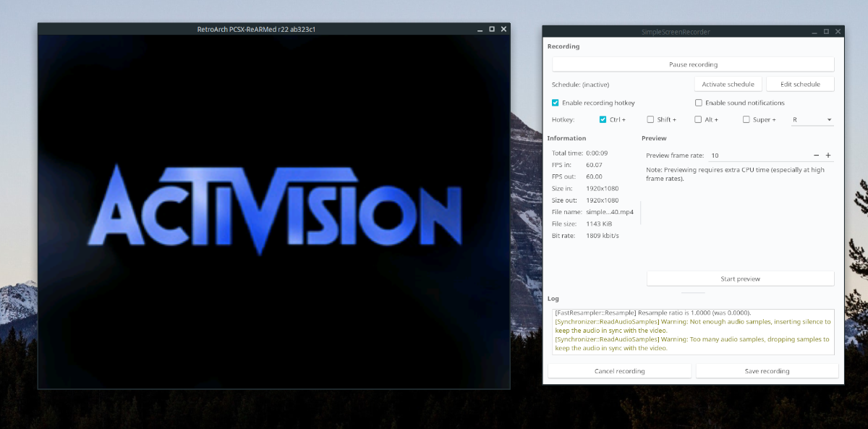
Task: Check the Super + hotkey modifier
Action: coord(746,119)
